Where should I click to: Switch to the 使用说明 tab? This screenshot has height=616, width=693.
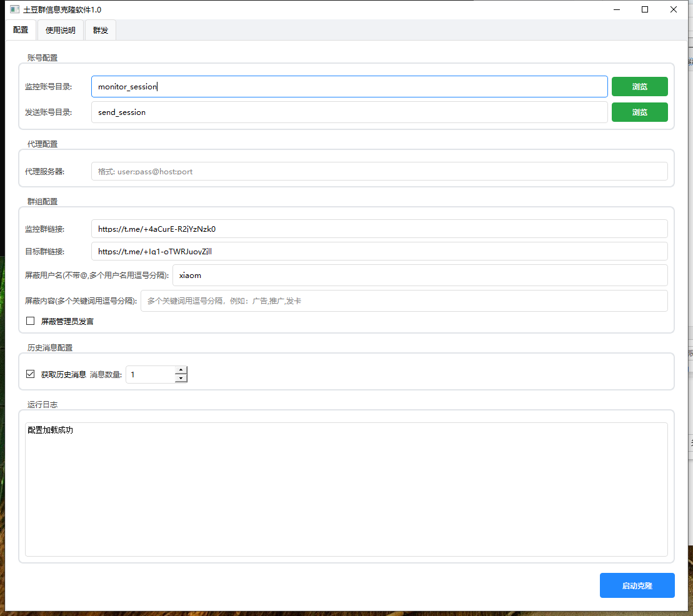61,30
